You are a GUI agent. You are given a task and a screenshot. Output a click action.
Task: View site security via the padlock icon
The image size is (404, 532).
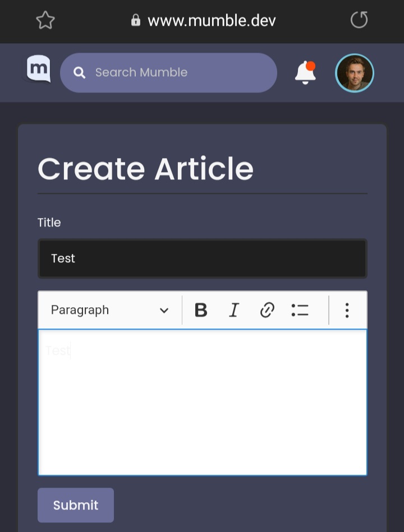pos(136,20)
